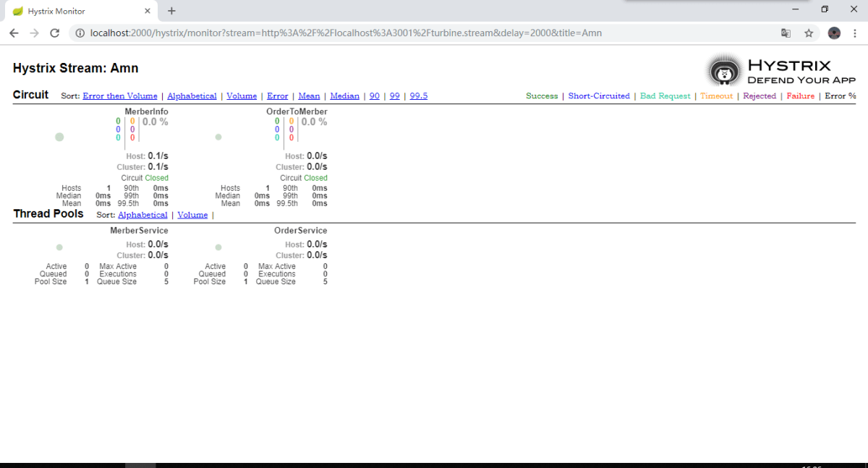Open the Chrome three-dot menu

pyautogui.click(x=856, y=33)
